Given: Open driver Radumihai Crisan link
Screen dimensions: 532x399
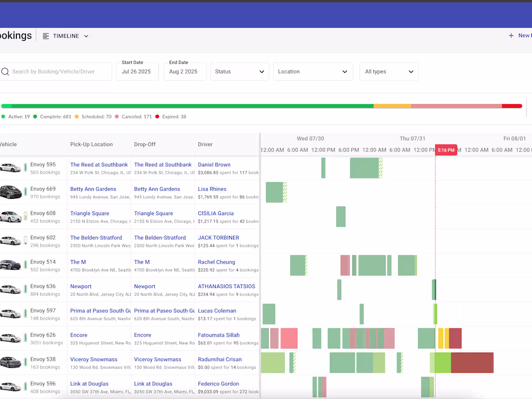Looking at the screenshot, I should pyautogui.click(x=220, y=359).
